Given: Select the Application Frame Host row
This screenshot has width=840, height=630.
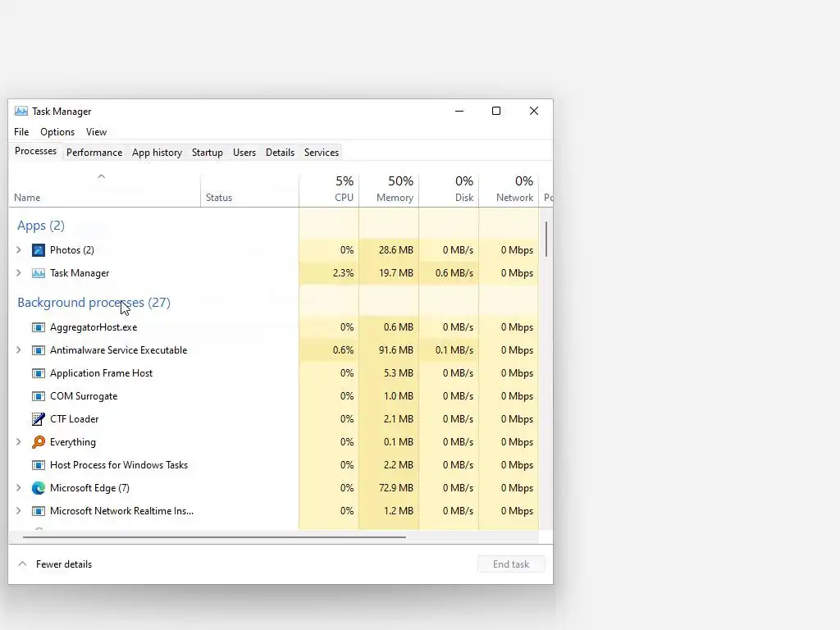Looking at the screenshot, I should tap(273, 373).
